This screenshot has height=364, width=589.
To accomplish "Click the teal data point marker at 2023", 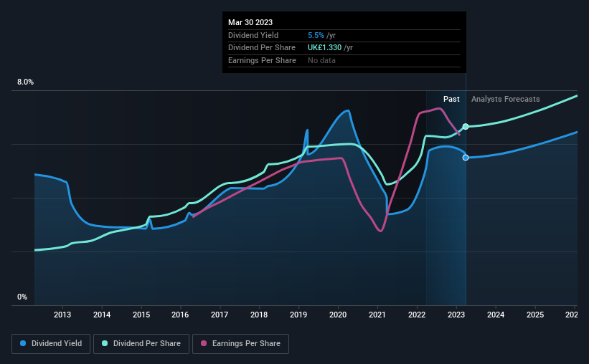I will coord(466,126).
